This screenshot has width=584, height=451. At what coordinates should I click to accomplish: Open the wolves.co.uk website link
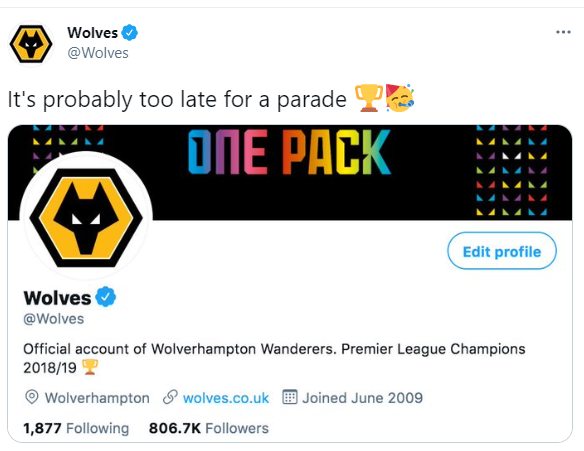(226, 398)
